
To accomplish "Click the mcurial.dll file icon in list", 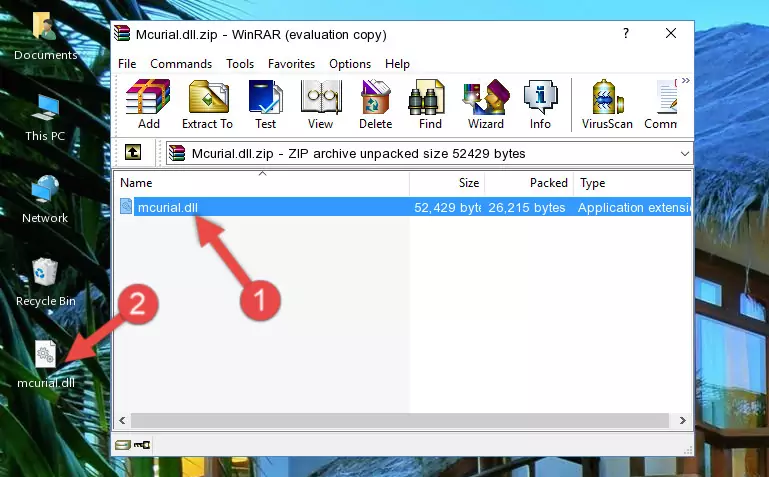I will 126,206.
